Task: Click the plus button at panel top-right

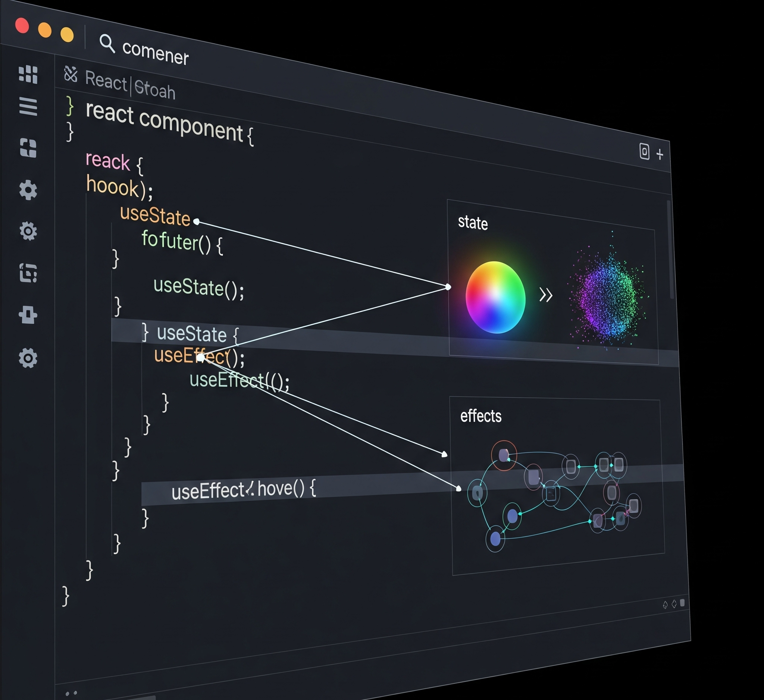Action: pos(660,154)
